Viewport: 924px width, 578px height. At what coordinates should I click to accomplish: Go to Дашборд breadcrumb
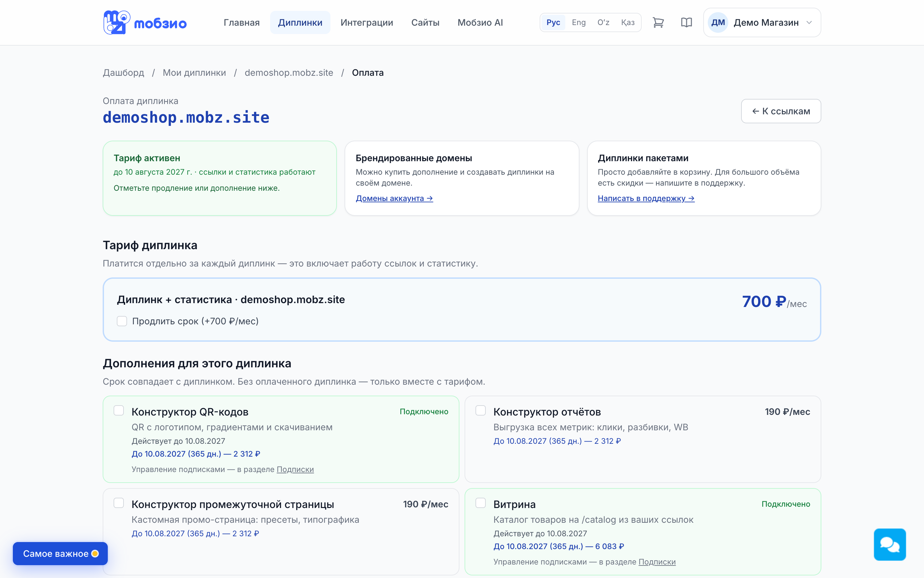click(x=123, y=73)
